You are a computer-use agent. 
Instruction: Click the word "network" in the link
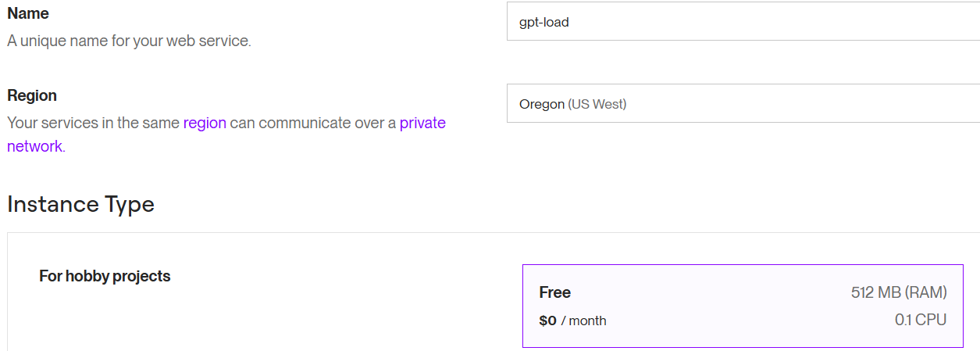[34, 146]
